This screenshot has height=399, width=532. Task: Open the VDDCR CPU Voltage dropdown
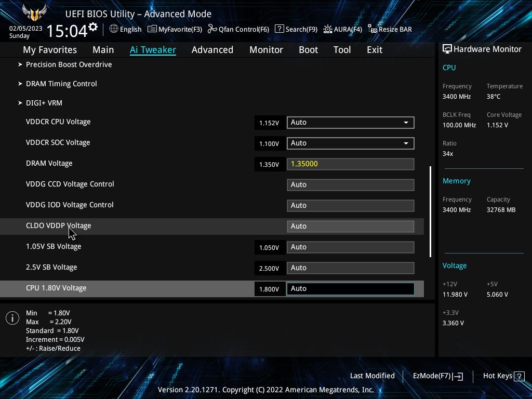351,123
